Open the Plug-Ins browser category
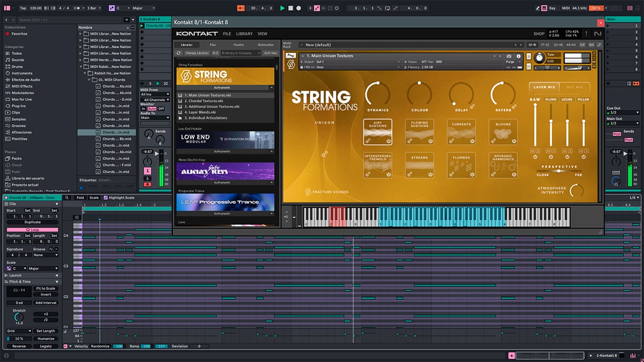This screenshot has width=644, height=362. [19, 106]
